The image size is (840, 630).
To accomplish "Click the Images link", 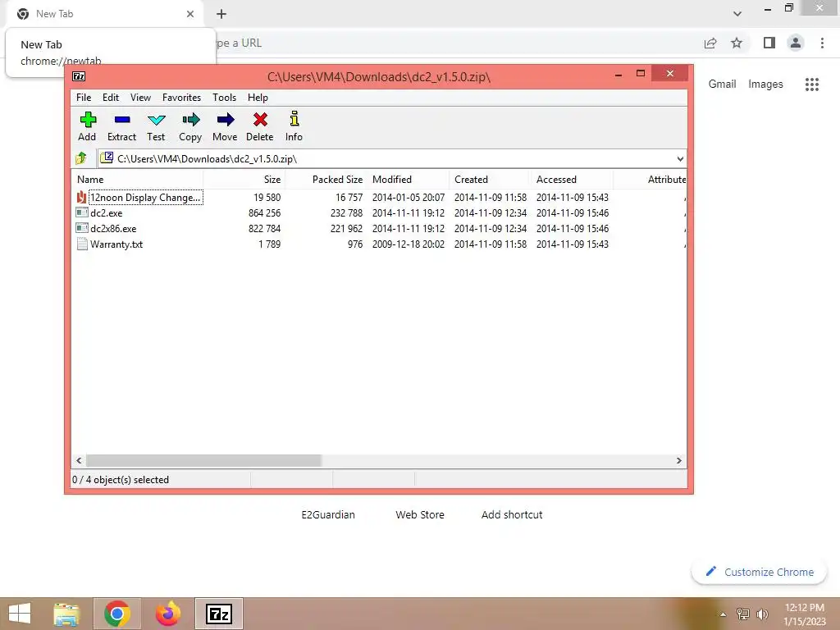I will coord(765,84).
